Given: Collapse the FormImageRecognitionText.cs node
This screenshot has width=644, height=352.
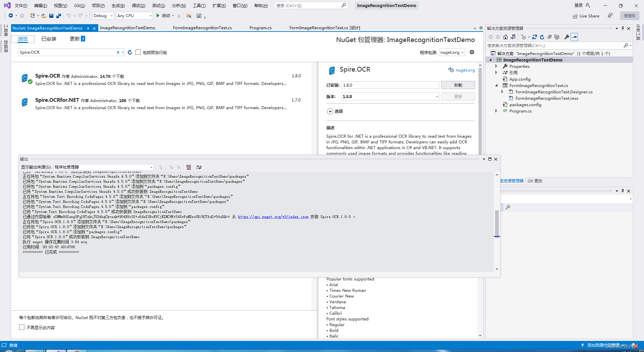Looking at the screenshot, I should pos(496,86).
